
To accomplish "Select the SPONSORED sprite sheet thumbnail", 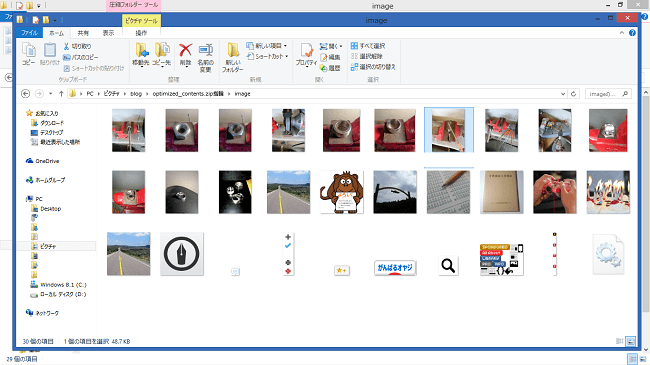I will coord(502,260).
